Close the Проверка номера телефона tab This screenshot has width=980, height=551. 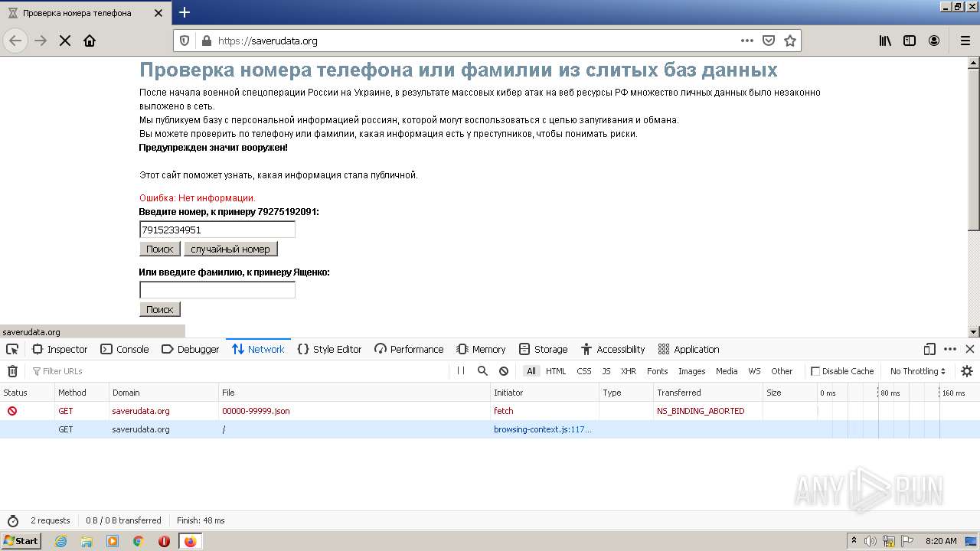click(158, 13)
